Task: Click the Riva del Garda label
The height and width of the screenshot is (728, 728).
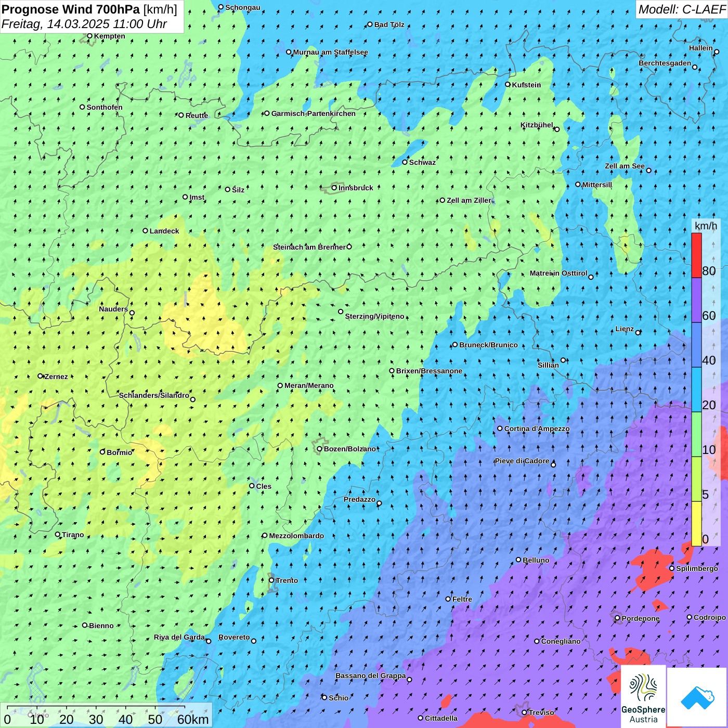Action: pyautogui.click(x=179, y=637)
